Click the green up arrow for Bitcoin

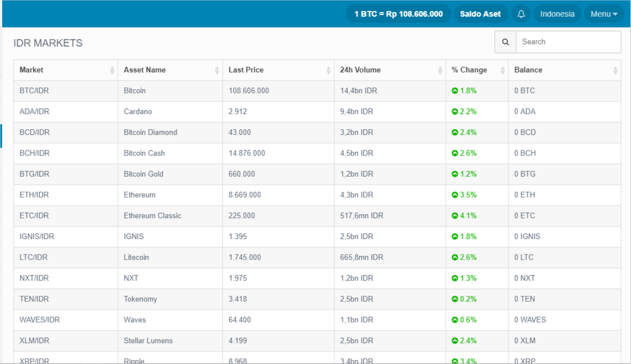[x=455, y=91]
